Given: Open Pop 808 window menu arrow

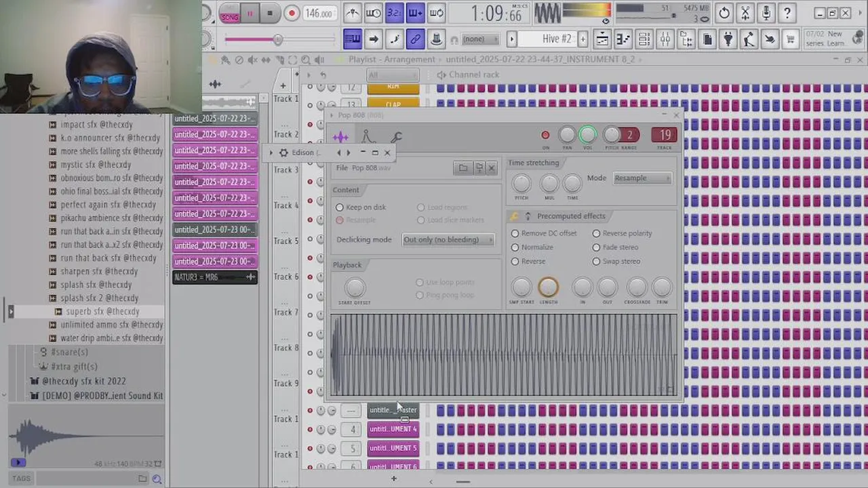Looking at the screenshot, I should coord(332,116).
